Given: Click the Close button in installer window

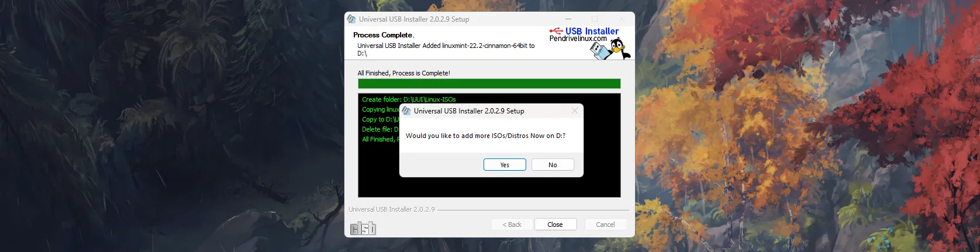Looking at the screenshot, I should click(x=555, y=225).
